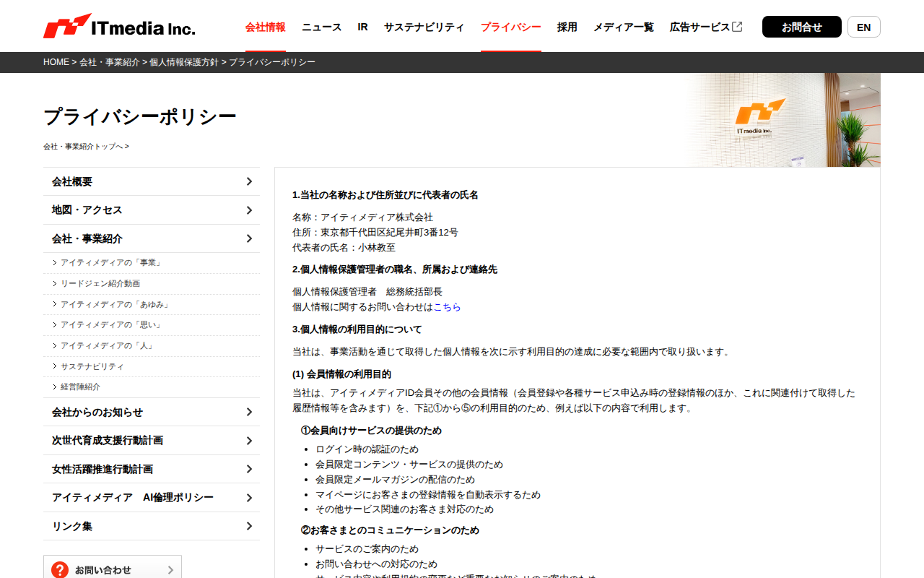Open 経営陣紹介 submenu item
The image size is (924, 578).
(x=152, y=387)
